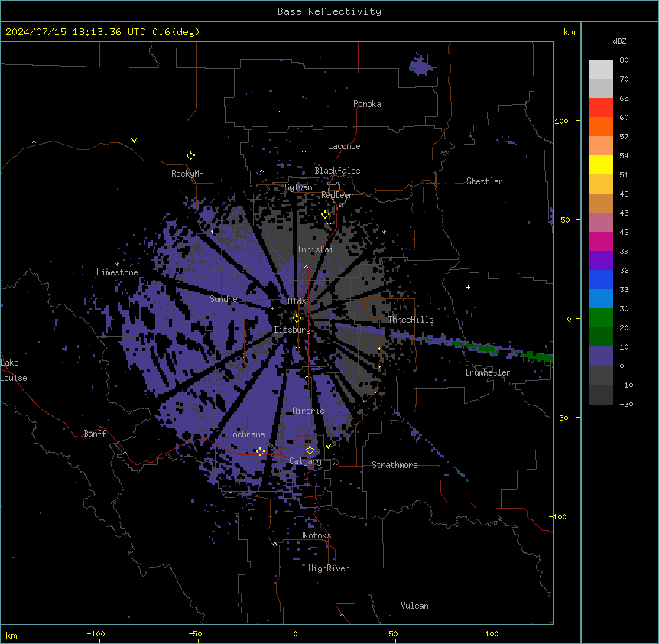Click the yellow marker beside Calgary label
This screenshot has height=644, width=659.
pyautogui.click(x=310, y=450)
